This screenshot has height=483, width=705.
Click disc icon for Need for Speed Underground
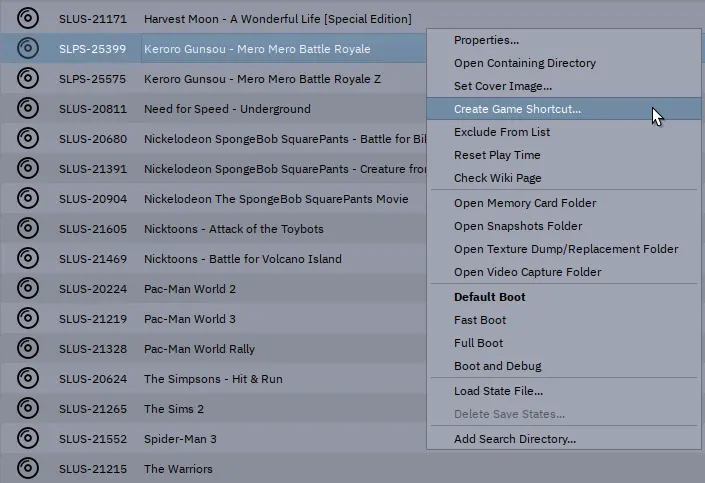pyautogui.click(x=28, y=108)
